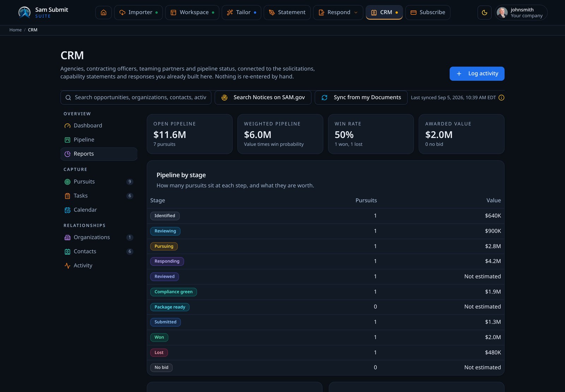Focus the search opportunities input field

pos(136,98)
